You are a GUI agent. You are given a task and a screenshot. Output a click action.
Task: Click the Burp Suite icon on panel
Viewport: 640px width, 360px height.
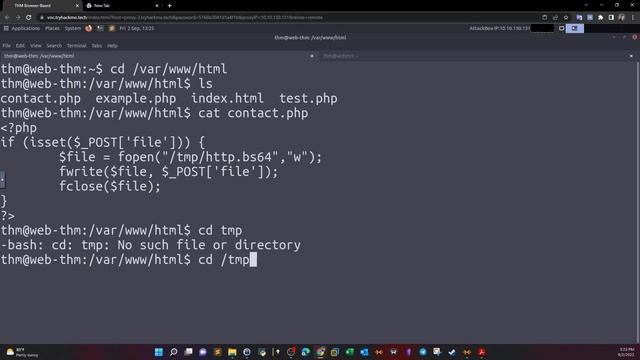coord(111,29)
